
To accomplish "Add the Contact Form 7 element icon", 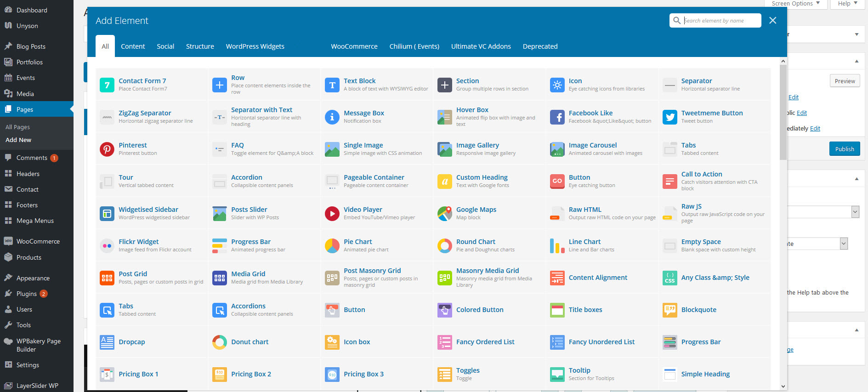I will (107, 85).
